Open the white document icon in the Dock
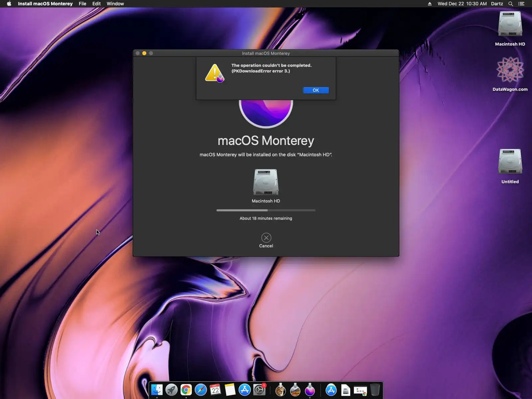This screenshot has height=399, width=532. 346,390
